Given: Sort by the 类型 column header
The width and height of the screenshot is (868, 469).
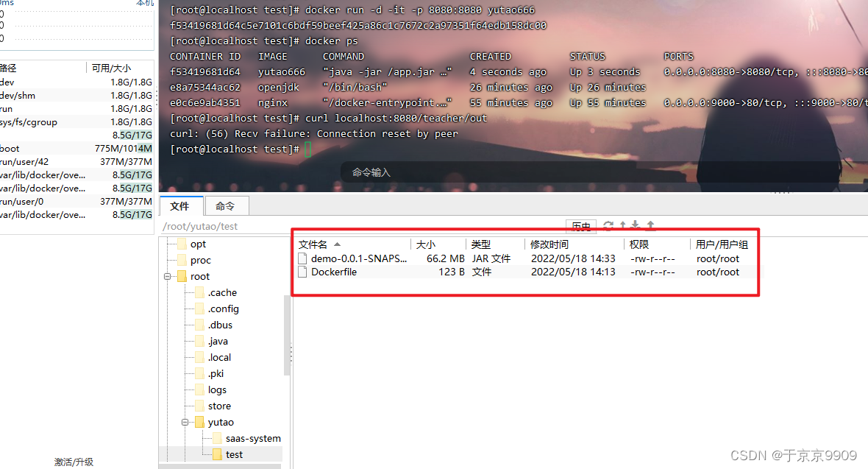Looking at the screenshot, I should [480, 244].
